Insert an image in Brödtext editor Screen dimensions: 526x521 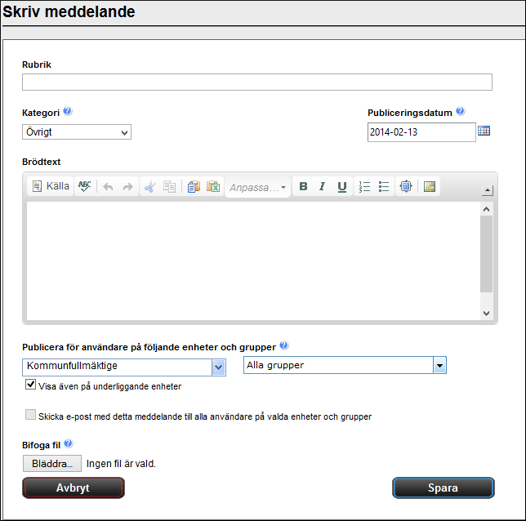click(429, 186)
